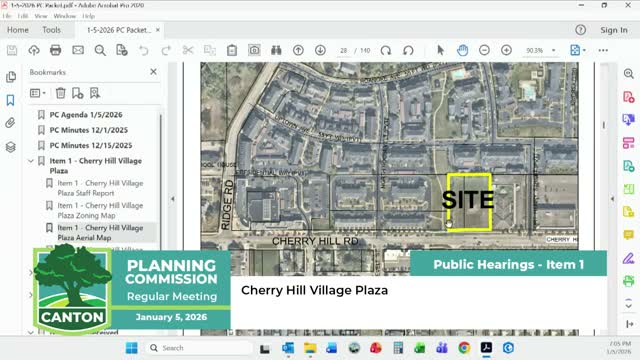Open the Edit menu
The image size is (640, 360).
point(23,16)
